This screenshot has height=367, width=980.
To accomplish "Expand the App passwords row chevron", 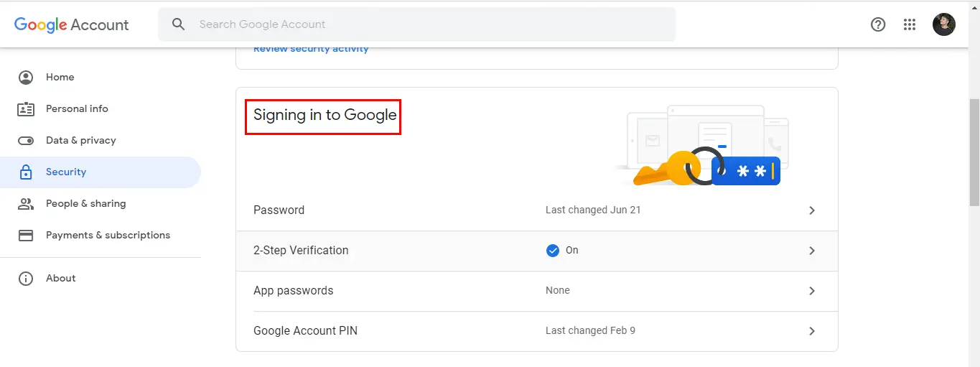I will (x=812, y=291).
